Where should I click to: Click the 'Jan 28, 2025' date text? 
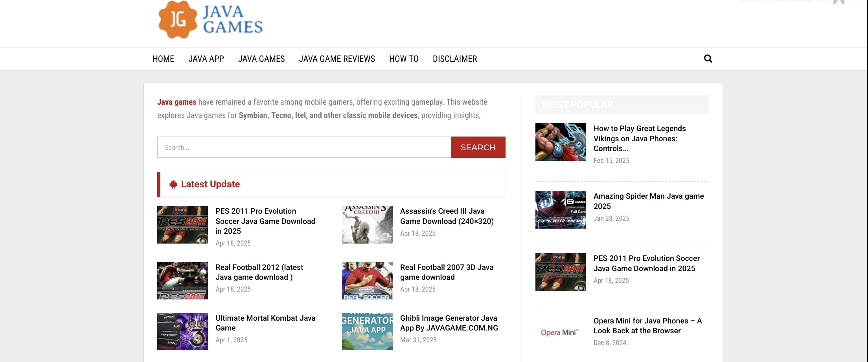[611, 218]
